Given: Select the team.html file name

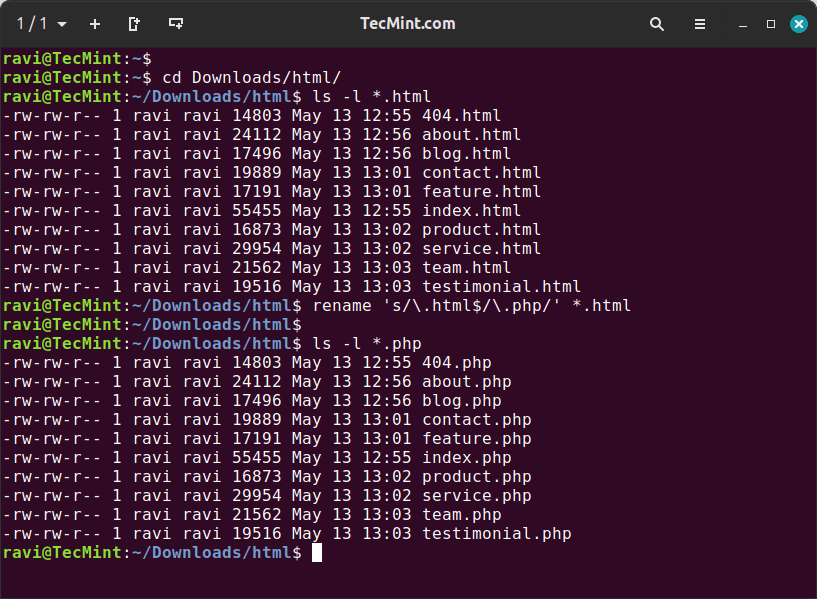Looking at the screenshot, I should 466,268.
